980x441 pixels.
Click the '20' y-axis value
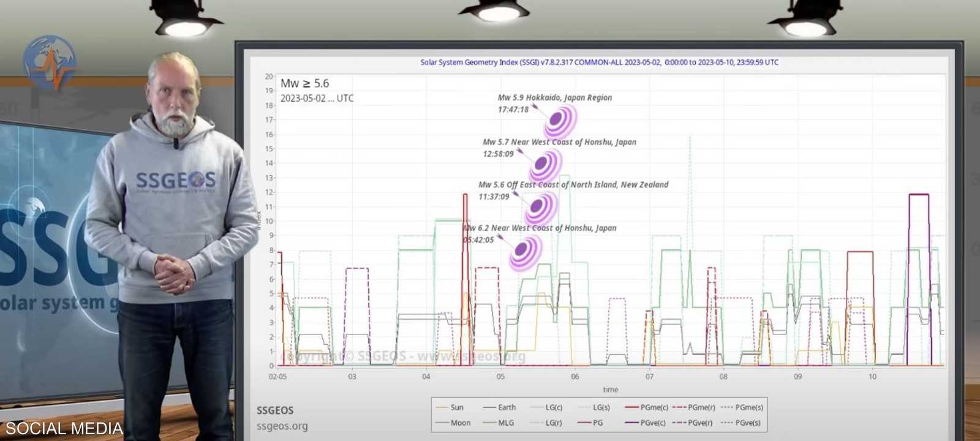pos(269,77)
